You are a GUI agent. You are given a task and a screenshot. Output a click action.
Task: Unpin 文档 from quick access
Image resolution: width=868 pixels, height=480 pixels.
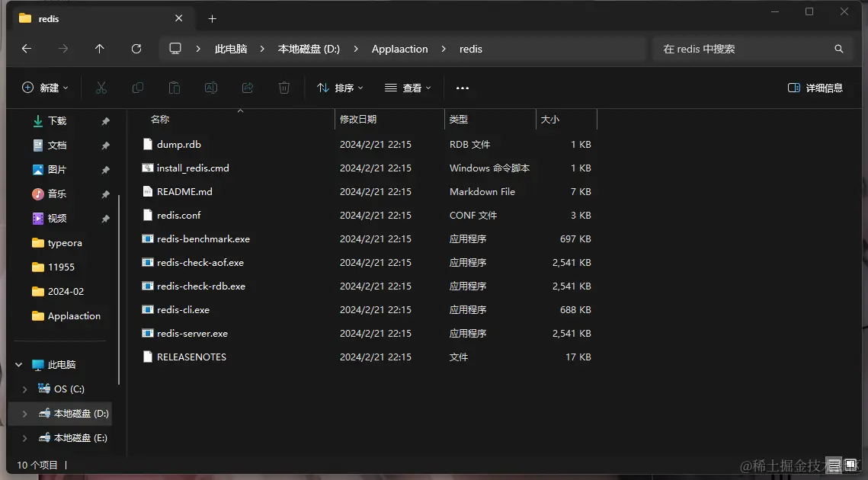click(x=105, y=146)
